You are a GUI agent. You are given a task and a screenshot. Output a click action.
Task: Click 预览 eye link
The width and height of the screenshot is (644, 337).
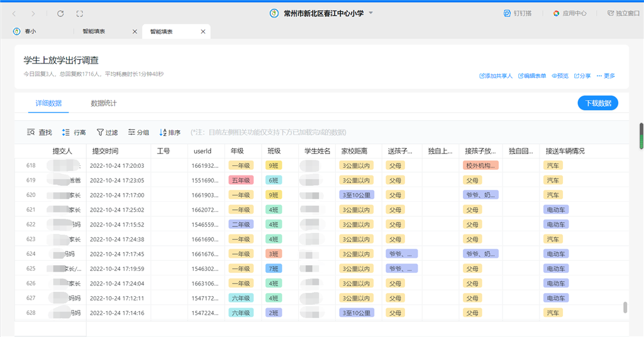click(560, 76)
